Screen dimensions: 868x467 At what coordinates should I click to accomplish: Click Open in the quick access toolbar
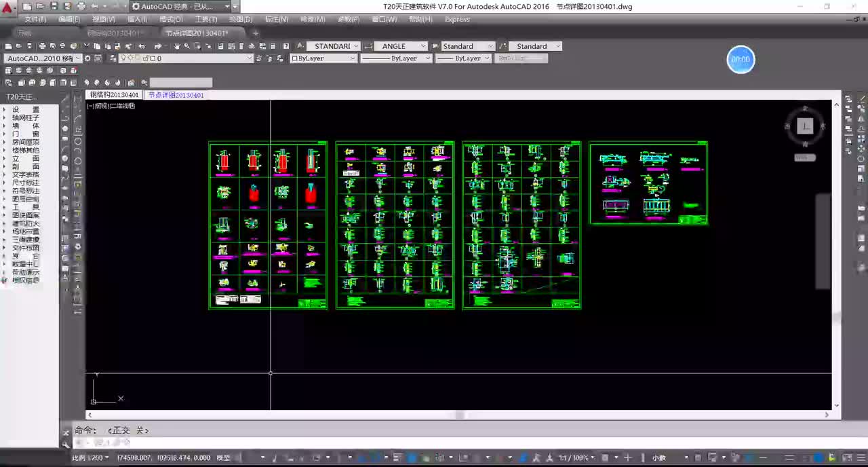[x=39, y=6]
